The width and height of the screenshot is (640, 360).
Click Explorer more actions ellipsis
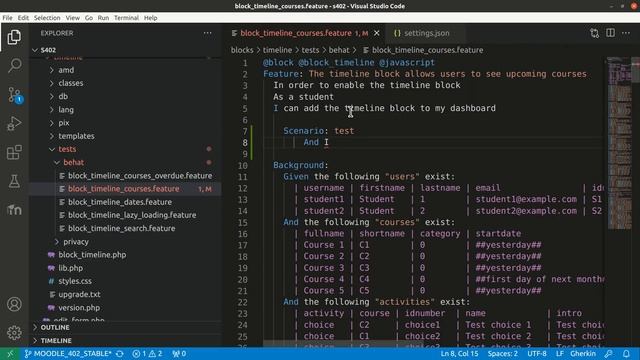pyautogui.click(x=207, y=33)
